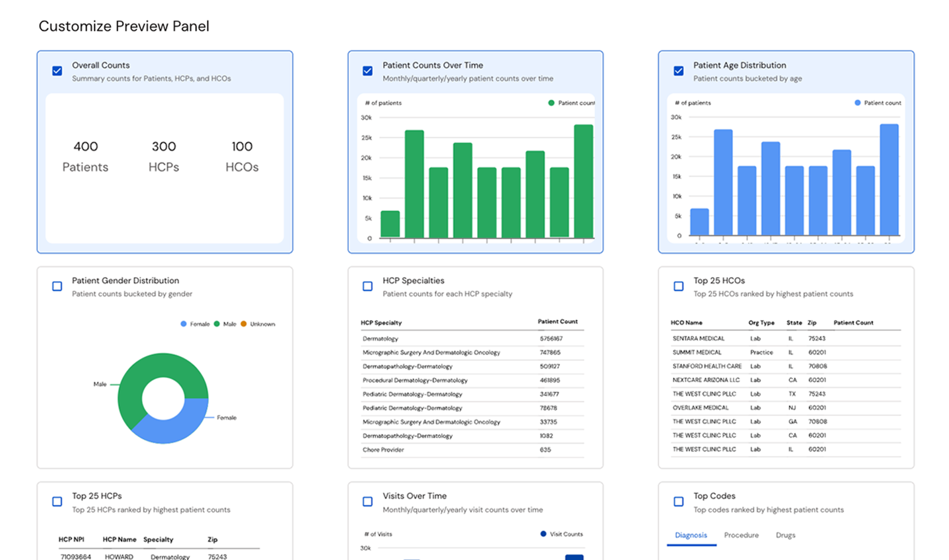
Task: Select the SENTARA MEDICAL row
Action: (x=786, y=339)
